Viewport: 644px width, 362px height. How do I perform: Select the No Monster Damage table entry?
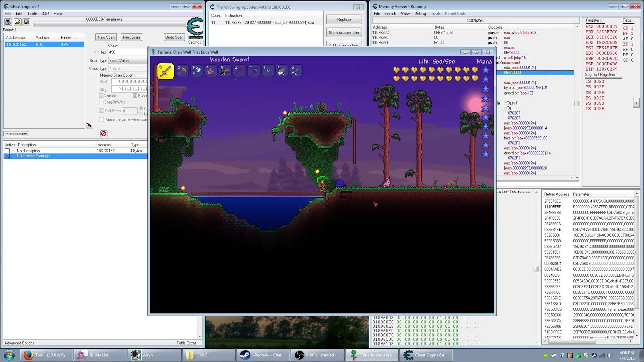pyautogui.click(x=75, y=156)
